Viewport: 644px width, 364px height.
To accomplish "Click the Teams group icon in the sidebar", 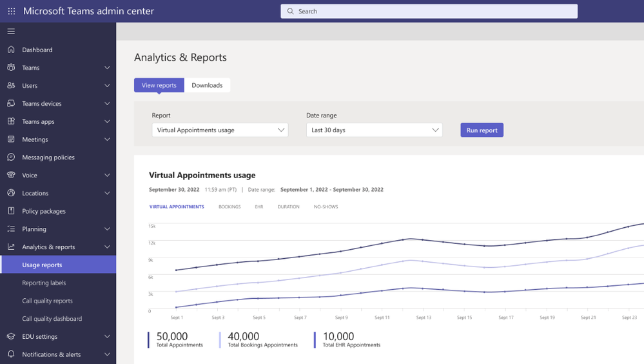I will [x=11, y=68].
